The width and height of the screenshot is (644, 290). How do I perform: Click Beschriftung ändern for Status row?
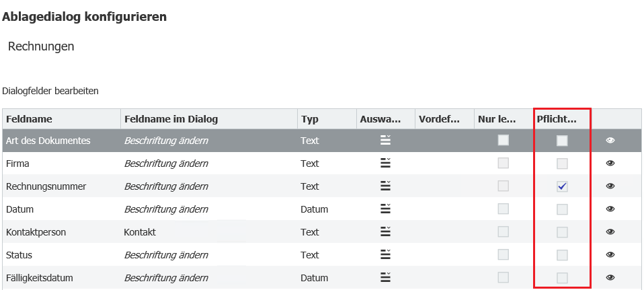166,255
